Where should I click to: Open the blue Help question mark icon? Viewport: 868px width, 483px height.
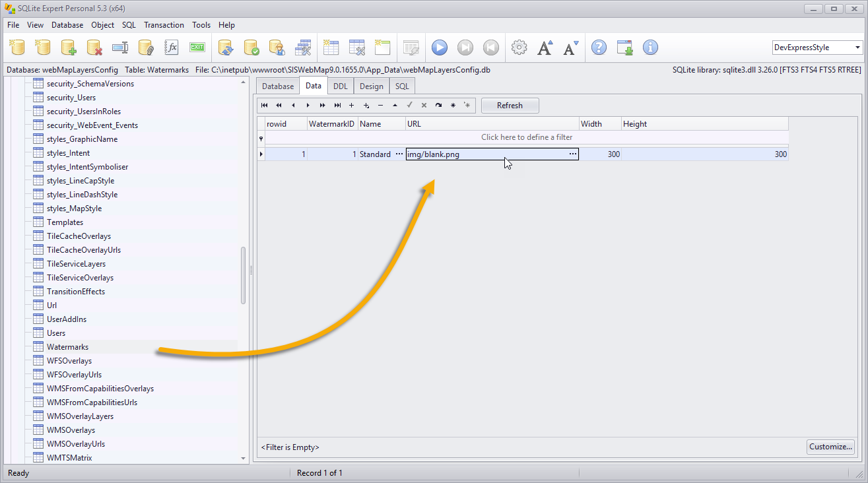[x=599, y=48]
